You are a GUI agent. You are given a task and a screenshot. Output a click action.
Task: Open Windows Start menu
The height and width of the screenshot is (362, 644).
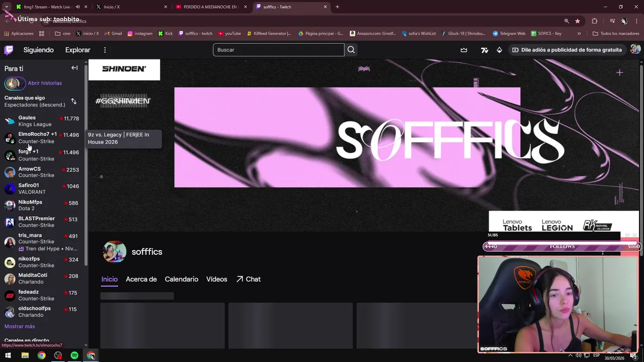click(x=8, y=355)
